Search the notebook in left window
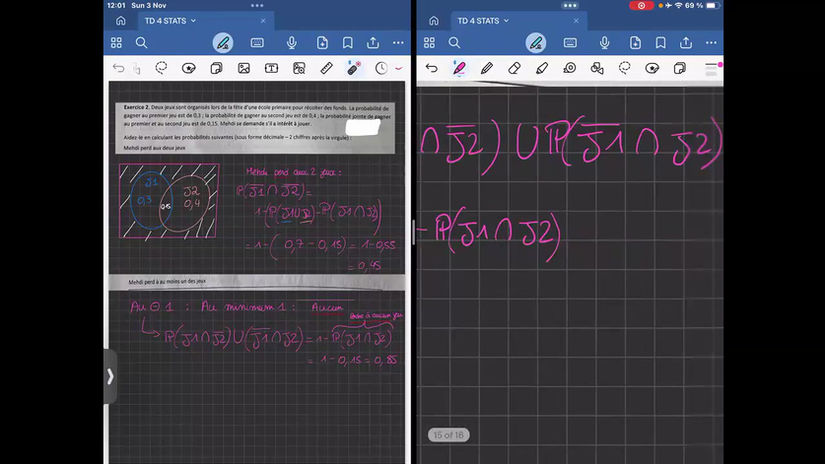This screenshot has width=825, height=464. [x=142, y=43]
